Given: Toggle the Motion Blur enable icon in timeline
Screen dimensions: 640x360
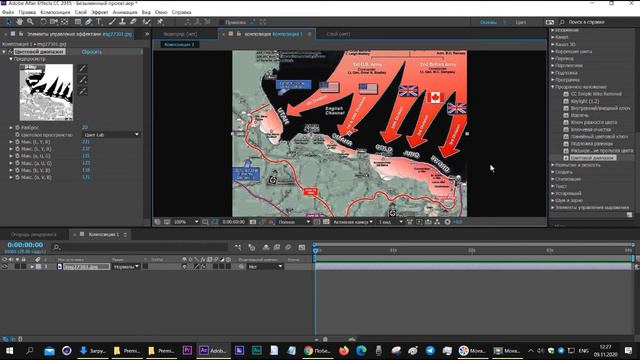Looking at the screenshot, I should 288,247.
